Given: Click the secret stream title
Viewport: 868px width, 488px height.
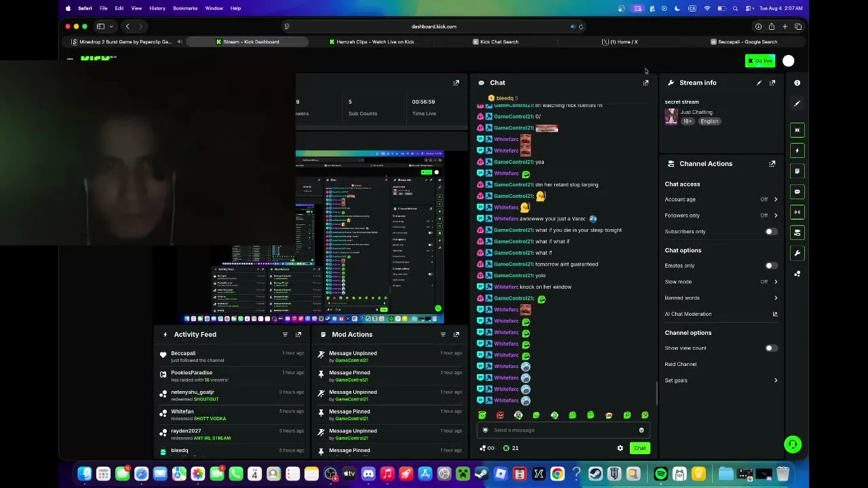Looking at the screenshot, I should [x=682, y=102].
